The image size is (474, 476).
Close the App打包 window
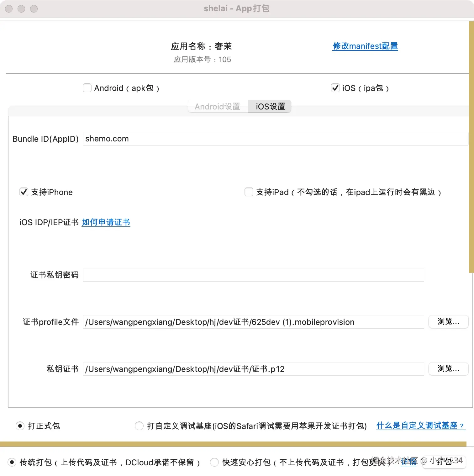pyautogui.click(x=9, y=9)
